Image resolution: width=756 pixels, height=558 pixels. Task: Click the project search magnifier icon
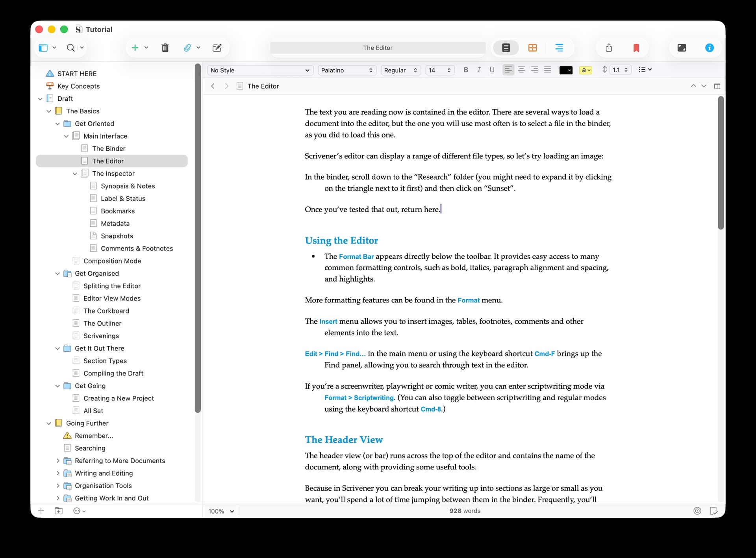[x=70, y=48]
